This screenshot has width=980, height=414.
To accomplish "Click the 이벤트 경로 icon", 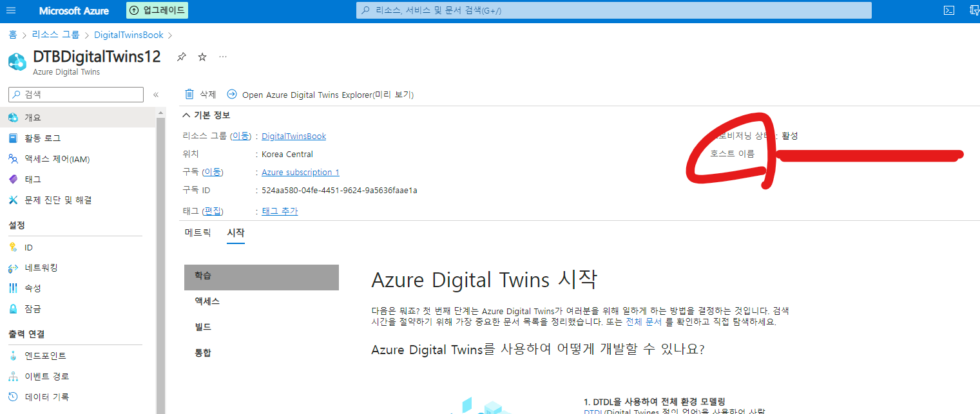I will coord(13,376).
